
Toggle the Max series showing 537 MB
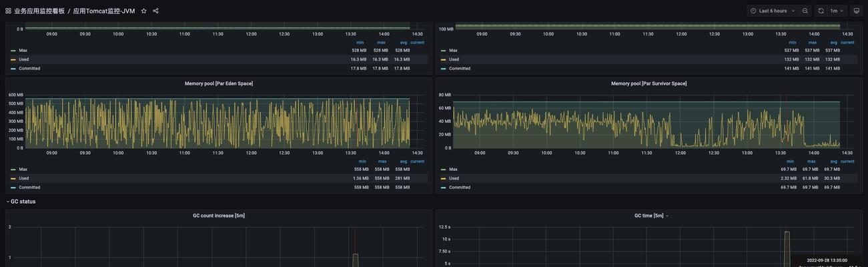pos(454,51)
